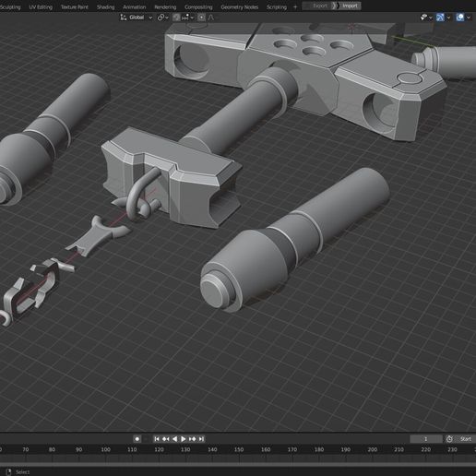Click frame 150 on timeline ruler
The image size is (476, 476).
click(x=239, y=449)
